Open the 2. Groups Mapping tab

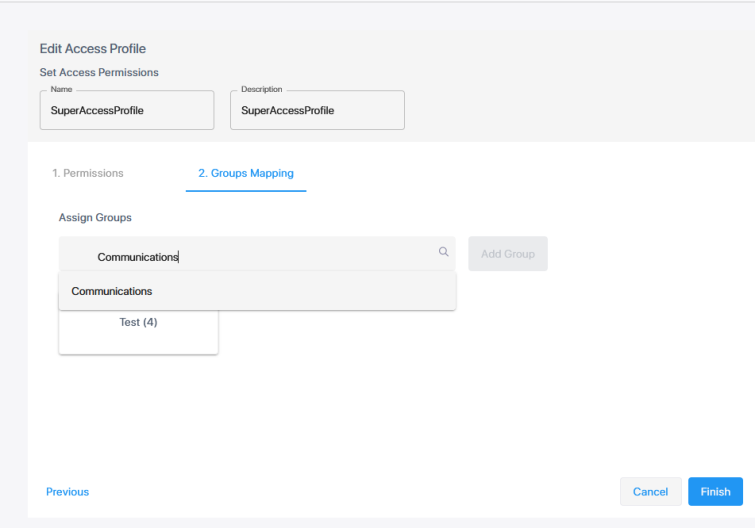246,173
